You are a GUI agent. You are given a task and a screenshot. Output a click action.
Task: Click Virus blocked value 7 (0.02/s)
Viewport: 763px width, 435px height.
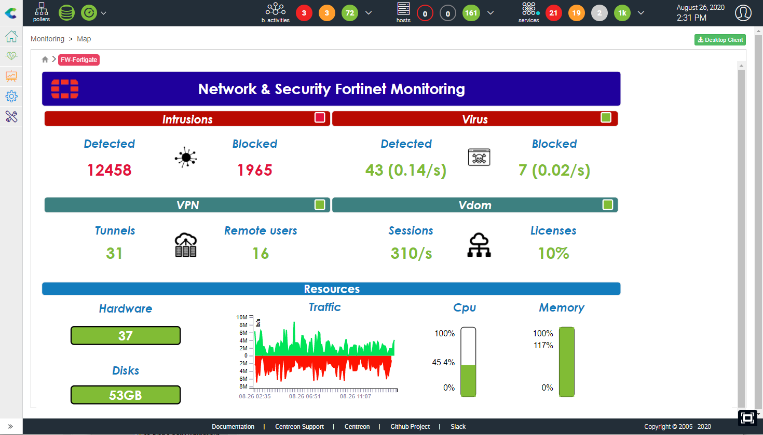coord(554,170)
